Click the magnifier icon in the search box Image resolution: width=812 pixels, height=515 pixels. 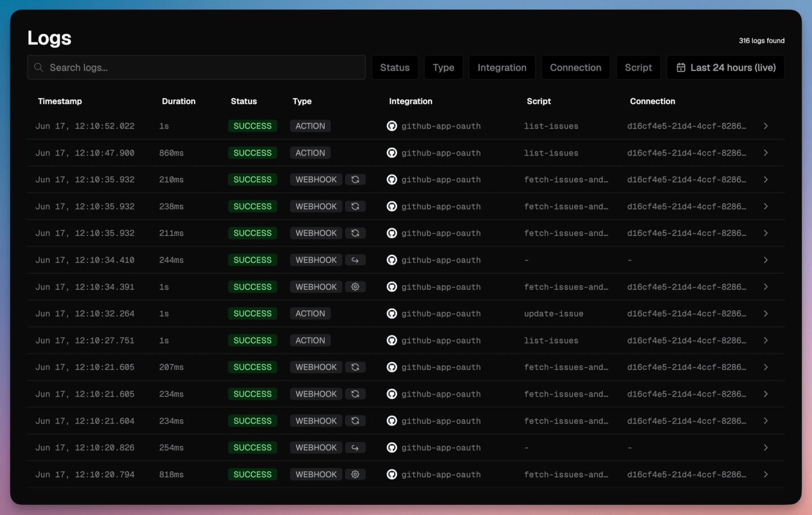click(x=38, y=68)
